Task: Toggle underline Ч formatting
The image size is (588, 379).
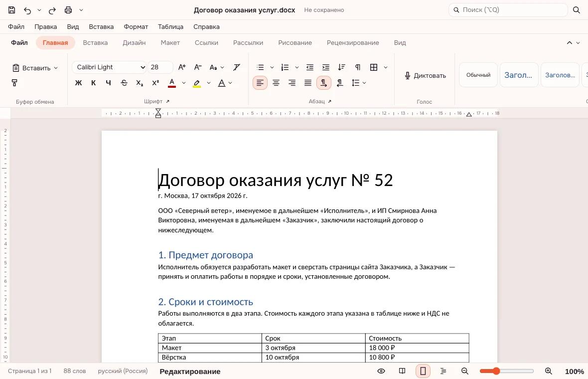Action: coord(108,83)
